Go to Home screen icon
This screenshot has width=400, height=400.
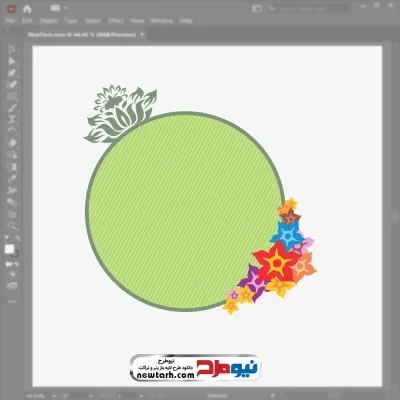[x=27, y=9]
